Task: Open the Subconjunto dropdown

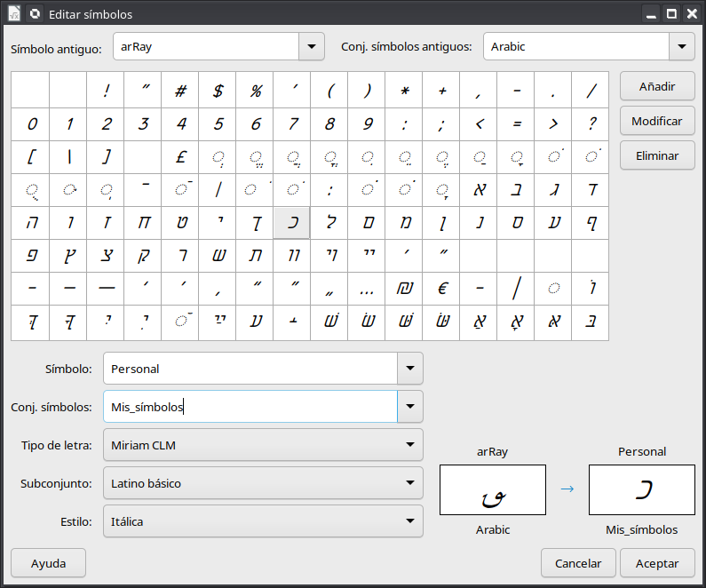Action: click(263, 483)
